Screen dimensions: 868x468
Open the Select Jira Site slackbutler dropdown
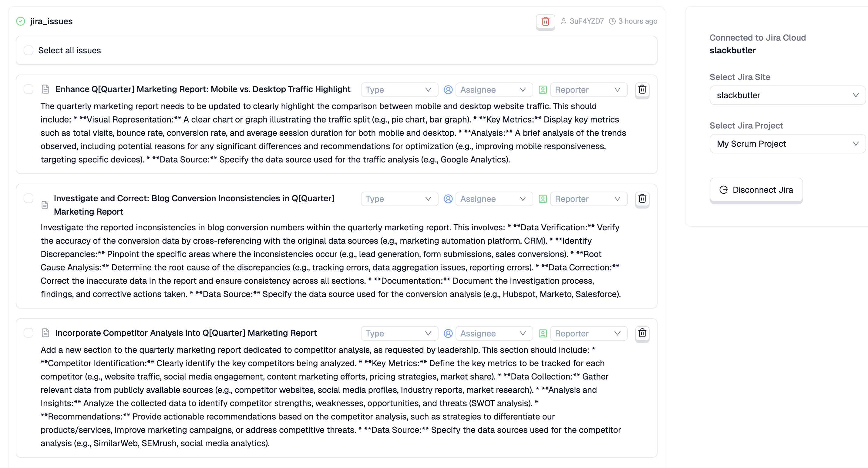tap(787, 95)
